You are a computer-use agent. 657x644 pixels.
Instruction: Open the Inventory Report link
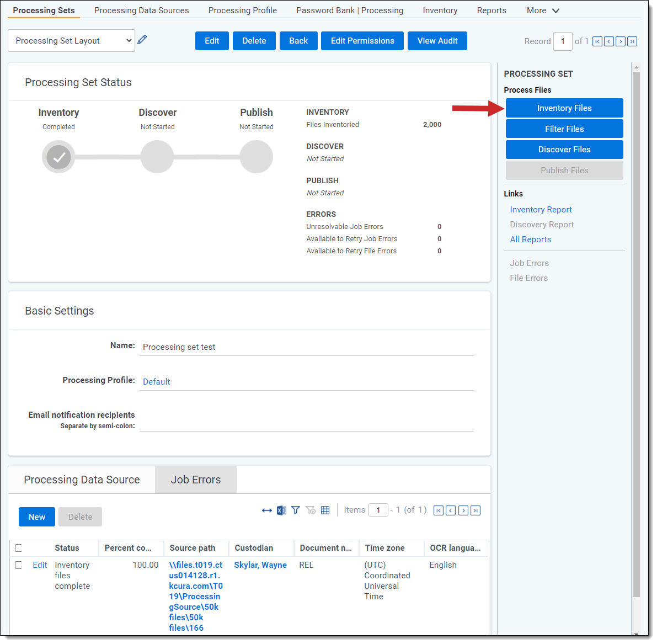click(x=541, y=210)
